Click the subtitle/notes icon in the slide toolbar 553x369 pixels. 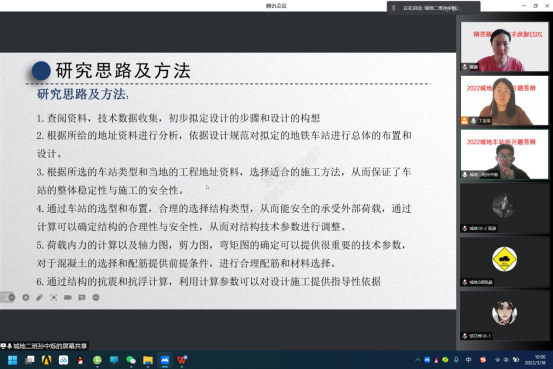[82, 297]
